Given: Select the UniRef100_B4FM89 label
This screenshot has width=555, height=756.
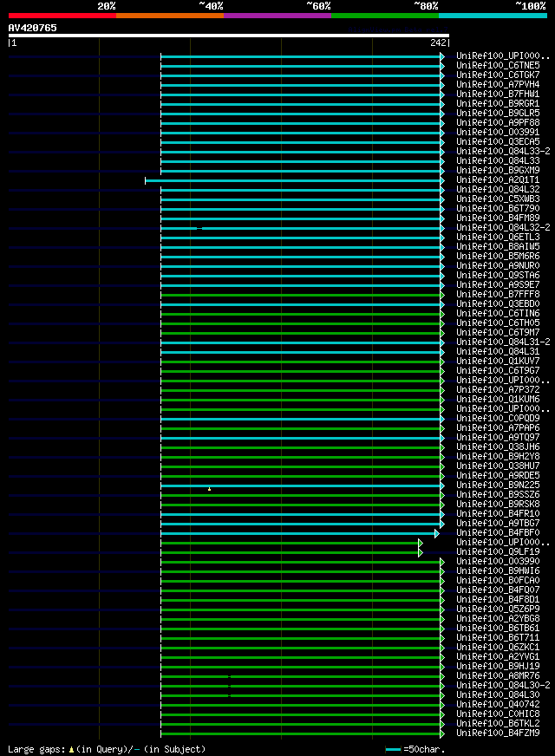Looking at the screenshot, I should pyautogui.click(x=498, y=218).
